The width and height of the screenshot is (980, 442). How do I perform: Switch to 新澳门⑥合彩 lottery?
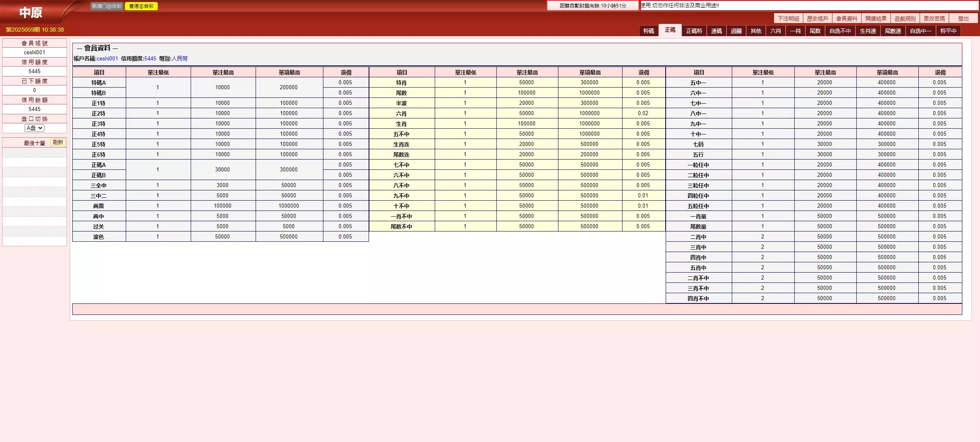pos(106,6)
